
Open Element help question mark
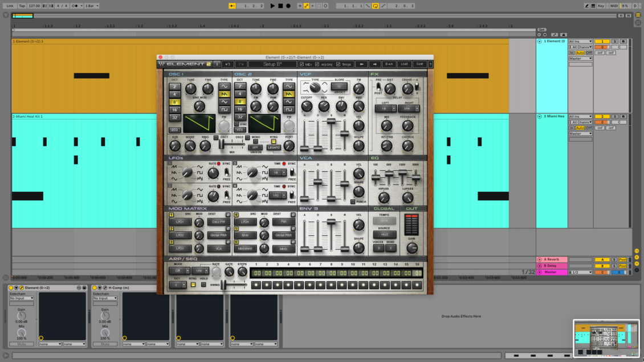[430, 64]
